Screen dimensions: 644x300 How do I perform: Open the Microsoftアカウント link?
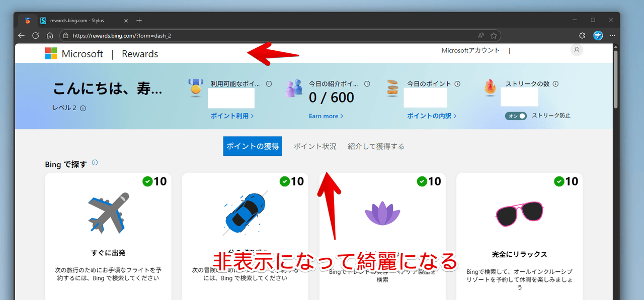click(x=470, y=50)
